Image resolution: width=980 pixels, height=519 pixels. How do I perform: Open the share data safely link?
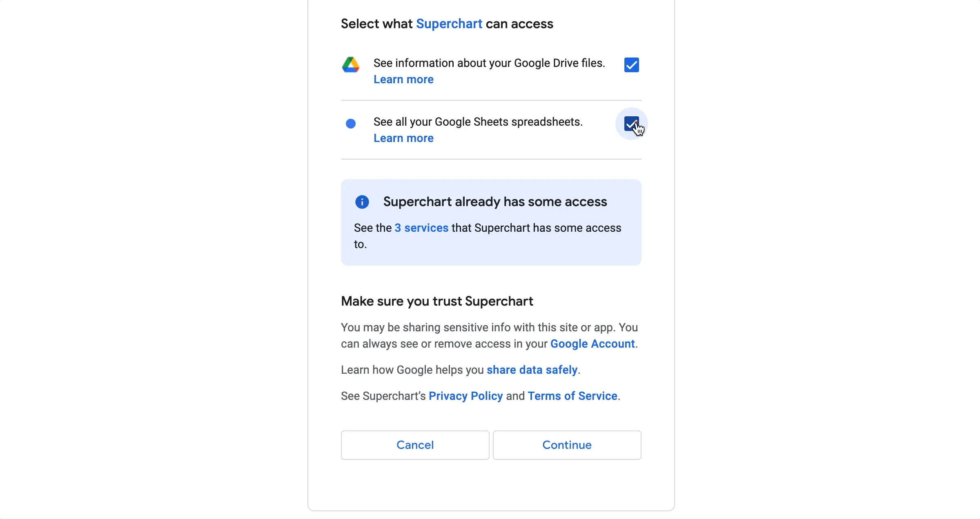tap(532, 370)
